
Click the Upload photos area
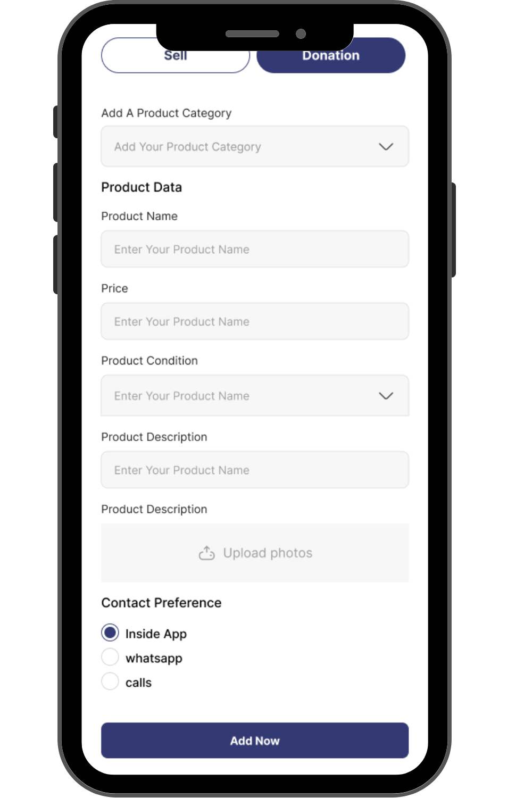(x=255, y=553)
